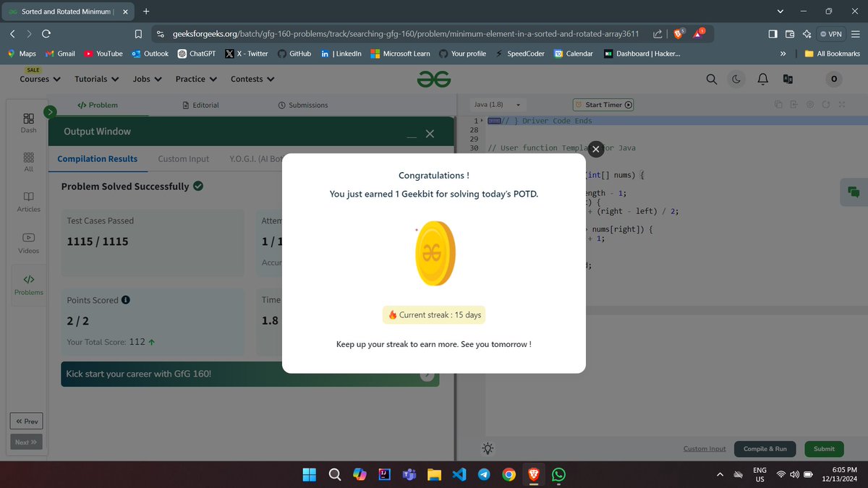Image resolution: width=868 pixels, height=488 pixels.
Task: Toggle dark mode moon icon
Action: 736,79
